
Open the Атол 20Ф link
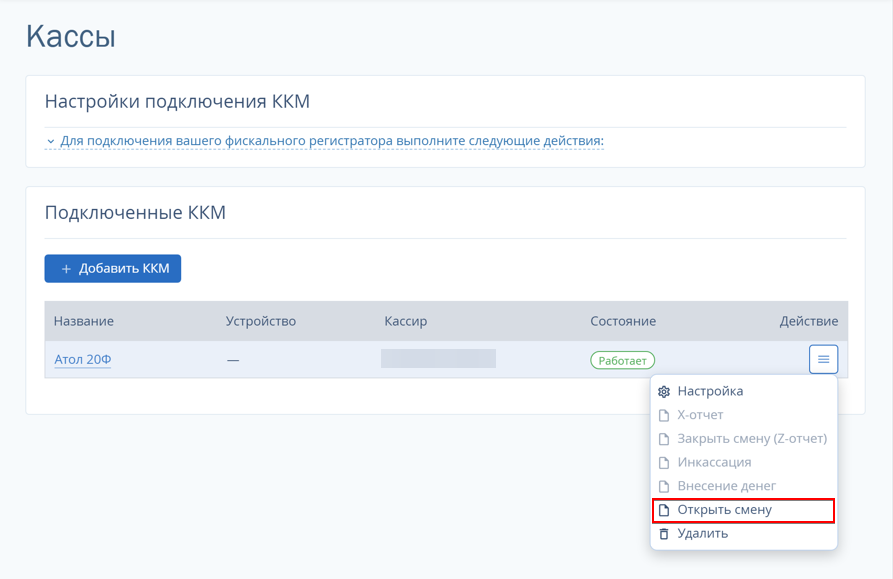tap(83, 360)
